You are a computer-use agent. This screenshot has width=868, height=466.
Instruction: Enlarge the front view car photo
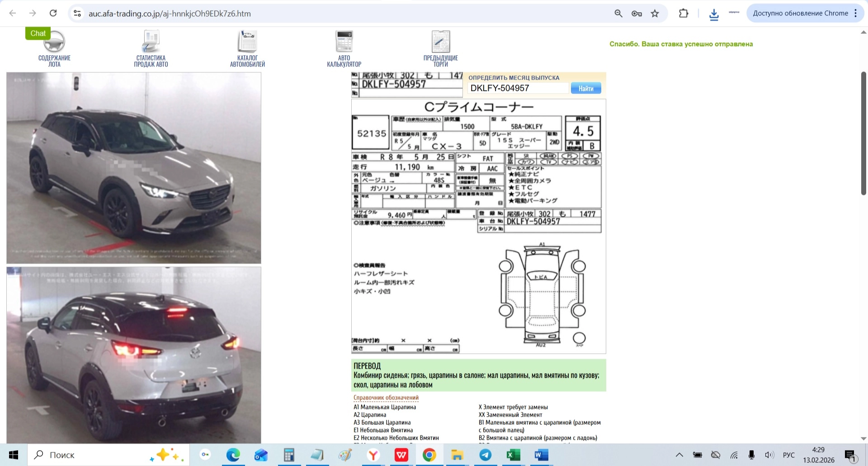point(134,168)
